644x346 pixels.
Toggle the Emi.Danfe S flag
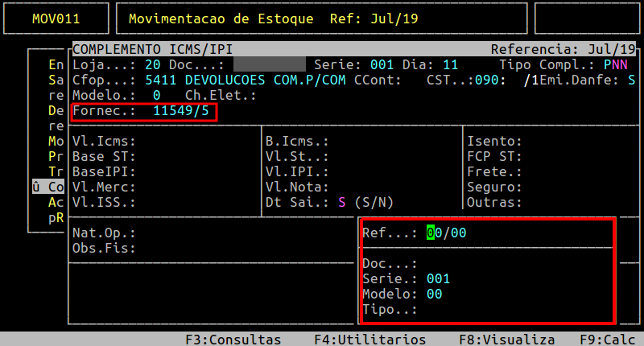click(x=631, y=80)
